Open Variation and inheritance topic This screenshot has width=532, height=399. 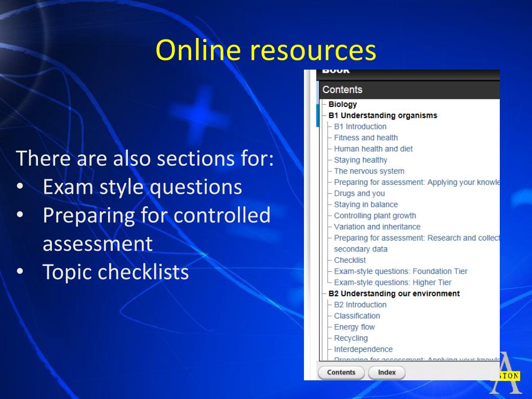(377, 227)
